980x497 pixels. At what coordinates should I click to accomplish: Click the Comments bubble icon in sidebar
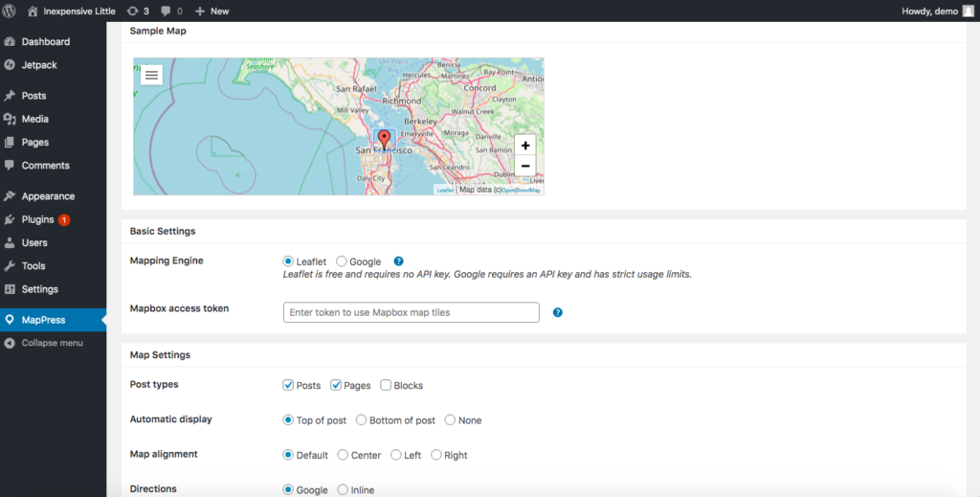(x=10, y=166)
